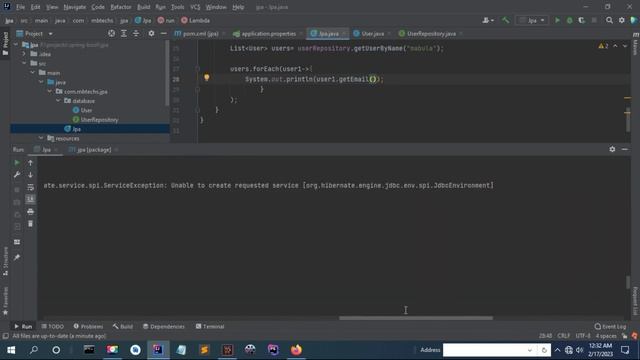The image size is (640, 360).
Task: Collapse the resources folder
Action: (41, 138)
